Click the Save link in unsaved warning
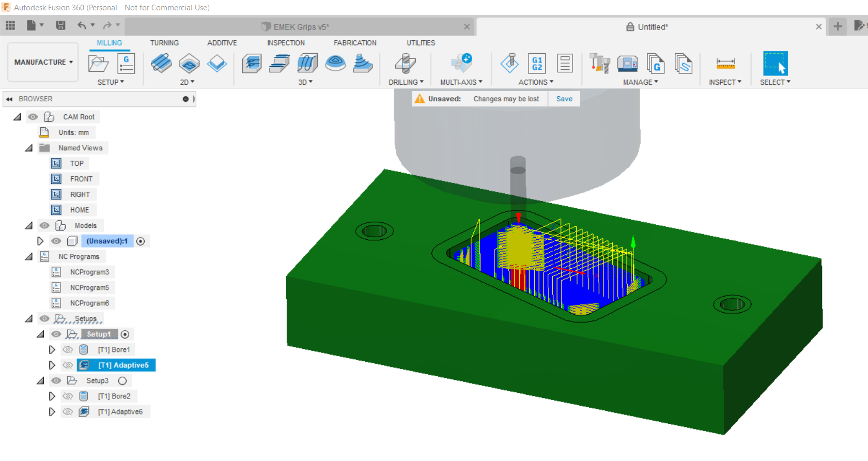The image size is (868, 461). click(x=564, y=99)
